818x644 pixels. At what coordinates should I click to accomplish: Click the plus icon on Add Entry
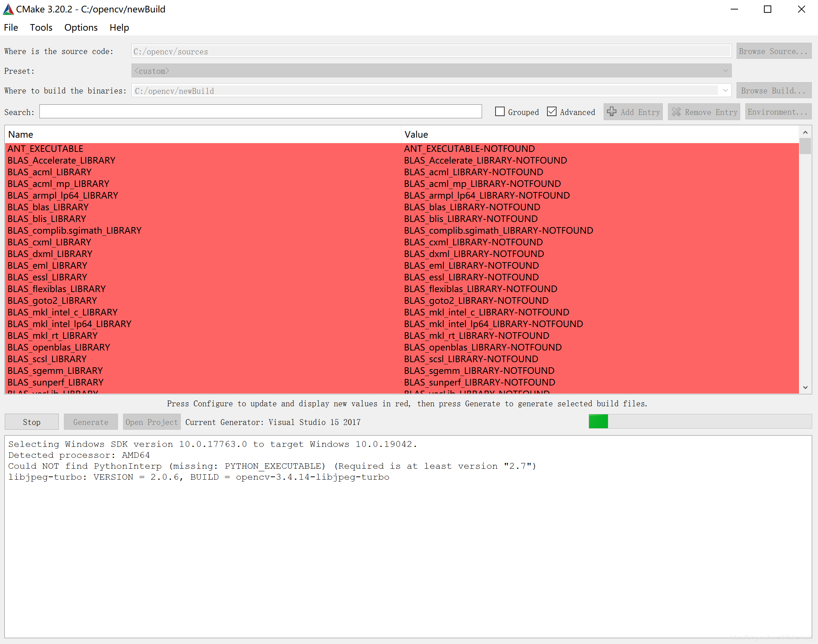click(612, 112)
